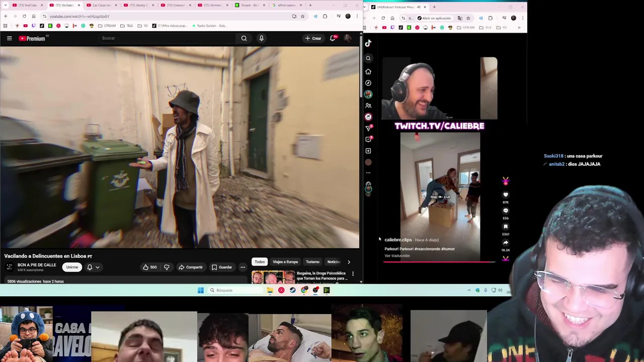Click the TikTok logo in the sidebar
Screen dimensions: 644x362
(368, 43)
